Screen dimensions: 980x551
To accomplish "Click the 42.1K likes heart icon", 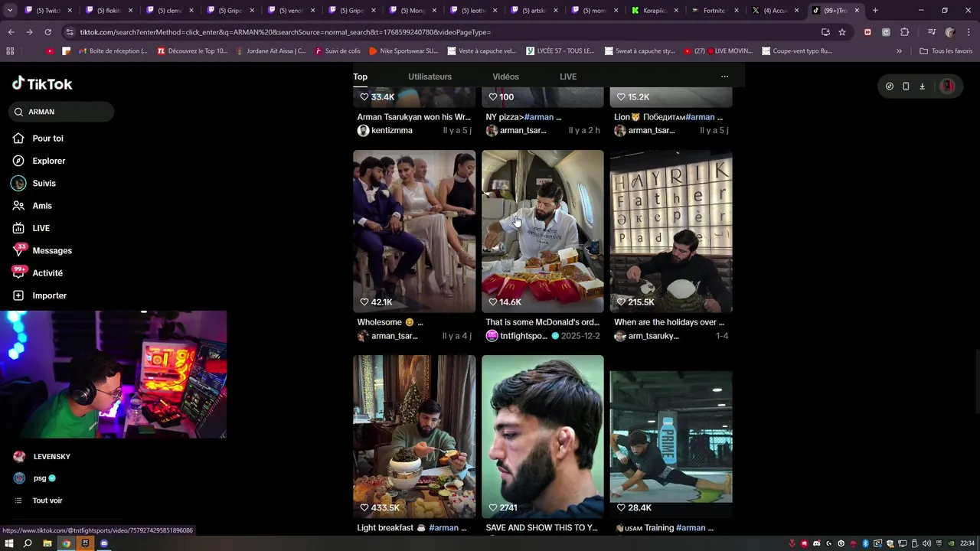I will (x=364, y=302).
